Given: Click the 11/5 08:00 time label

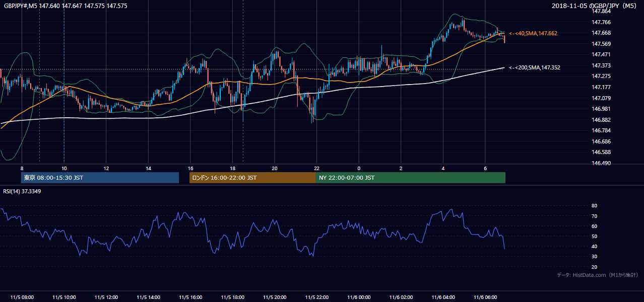Looking at the screenshot, I should [22, 297].
